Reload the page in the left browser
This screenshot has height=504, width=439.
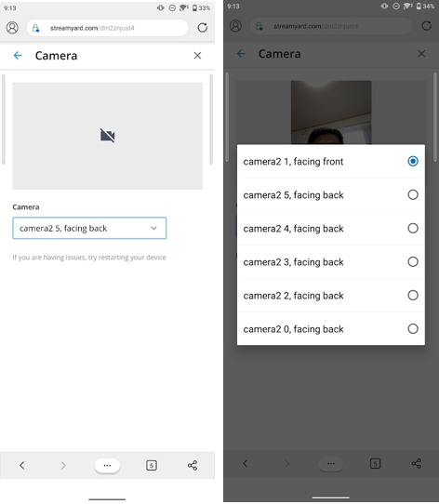click(x=203, y=28)
